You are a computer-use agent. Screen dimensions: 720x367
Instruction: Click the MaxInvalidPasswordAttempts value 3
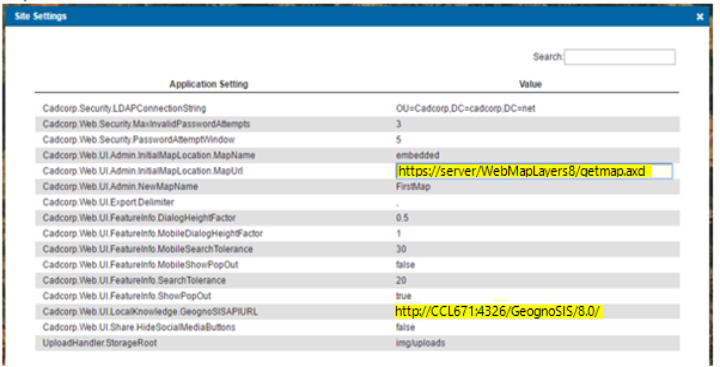click(399, 124)
